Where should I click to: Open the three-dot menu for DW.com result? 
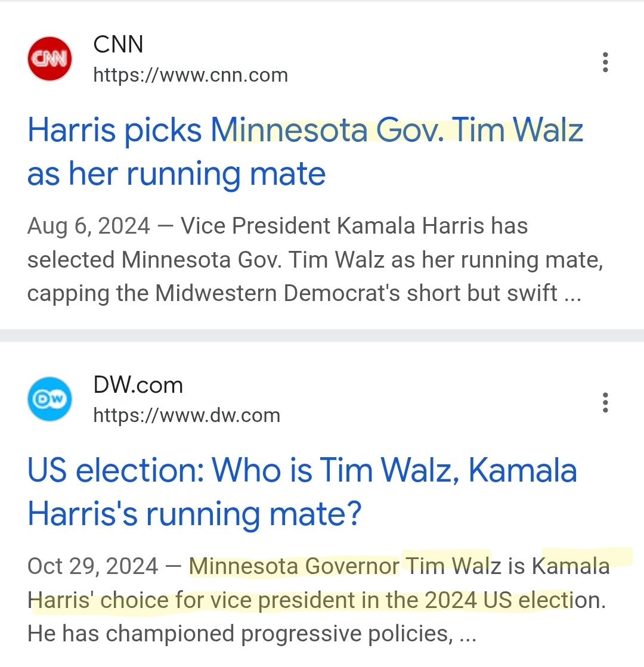tap(605, 402)
